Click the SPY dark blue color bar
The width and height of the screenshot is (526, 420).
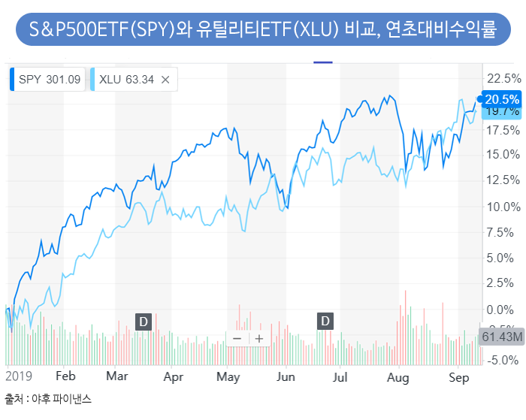(x=12, y=80)
